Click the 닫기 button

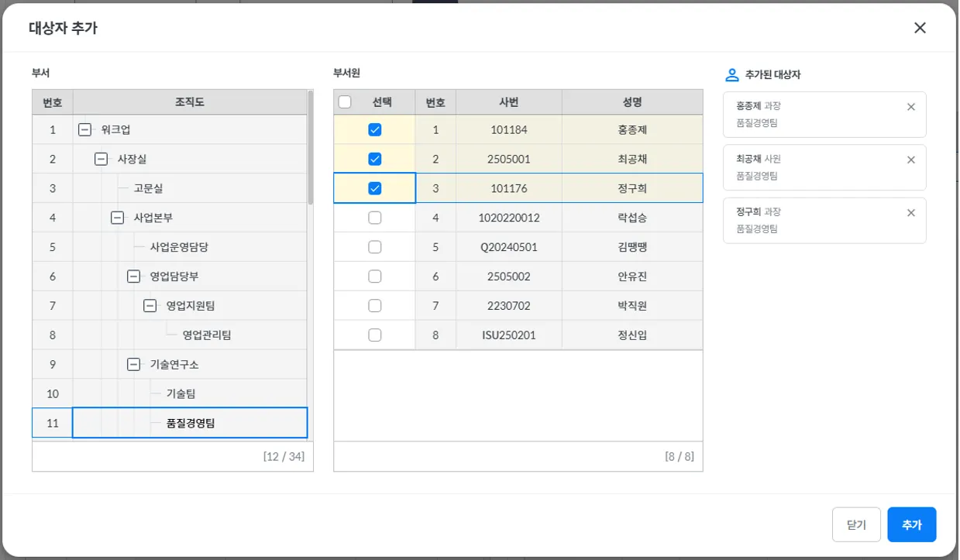[x=856, y=524]
